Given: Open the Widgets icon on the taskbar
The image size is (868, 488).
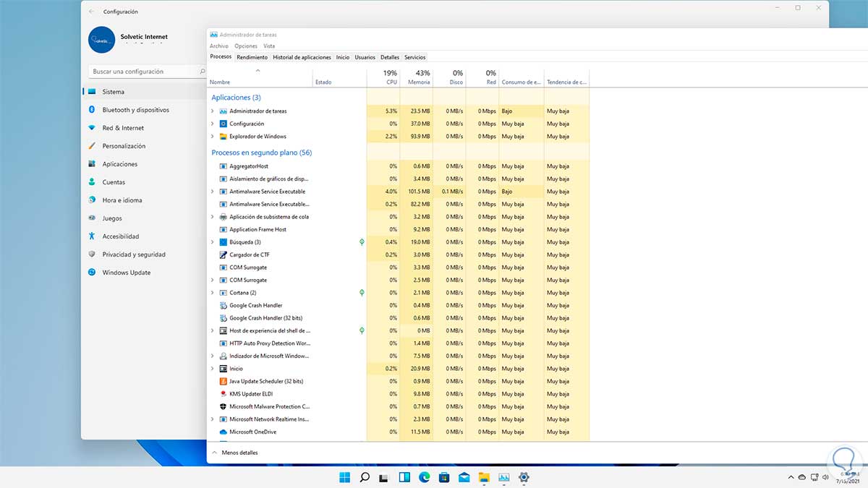Looking at the screenshot, I should click(x=404, y=477).
